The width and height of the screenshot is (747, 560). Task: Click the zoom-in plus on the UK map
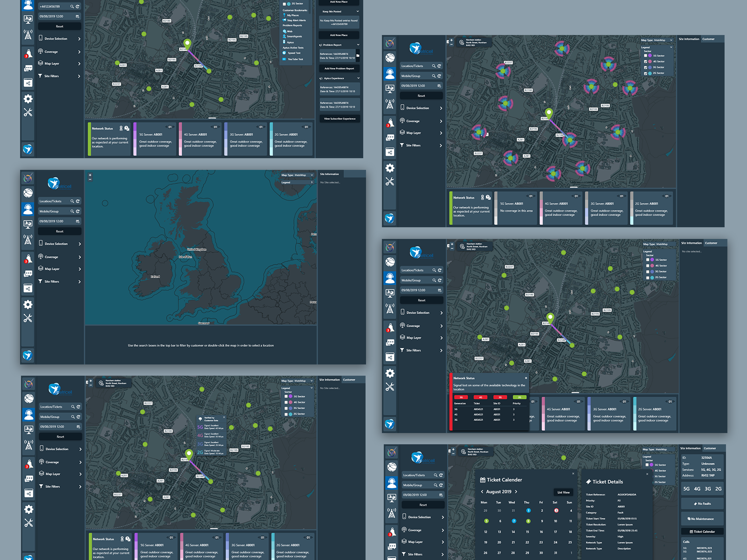point(90,175)
